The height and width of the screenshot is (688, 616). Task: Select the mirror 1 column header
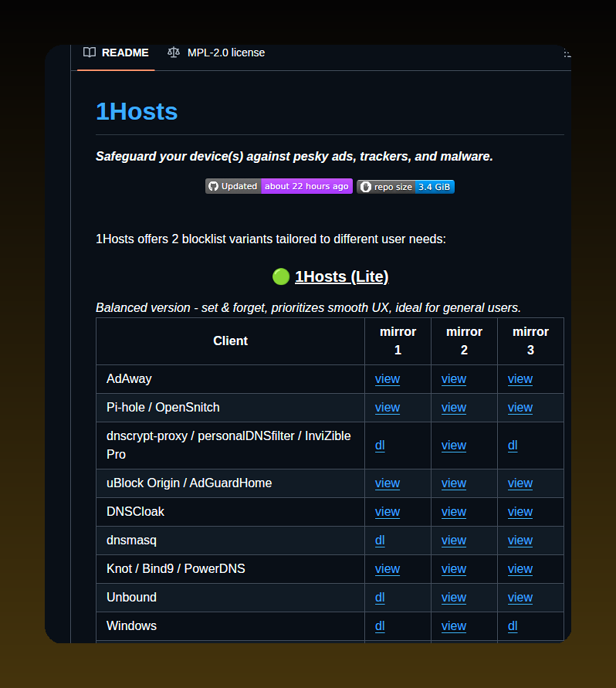pos(398,341)
